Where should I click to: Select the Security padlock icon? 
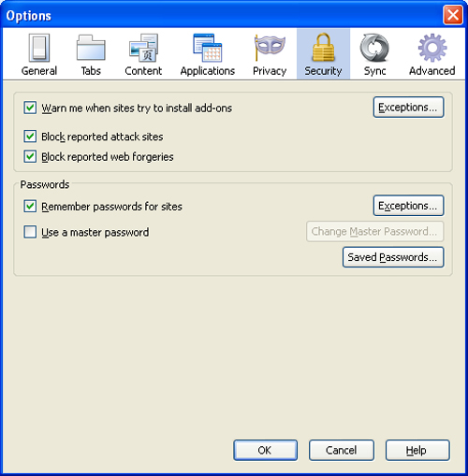point(323,48)
